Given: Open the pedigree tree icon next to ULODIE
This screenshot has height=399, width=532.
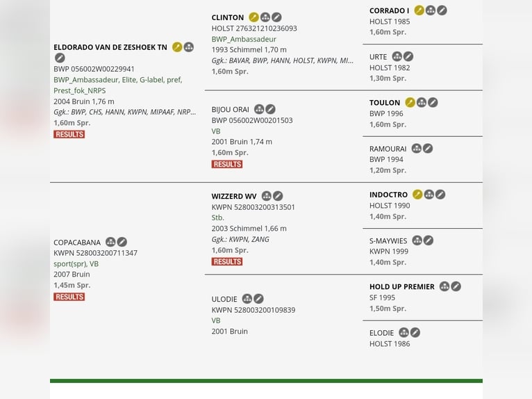Looking at the screenshot, I should coord(247,299).
